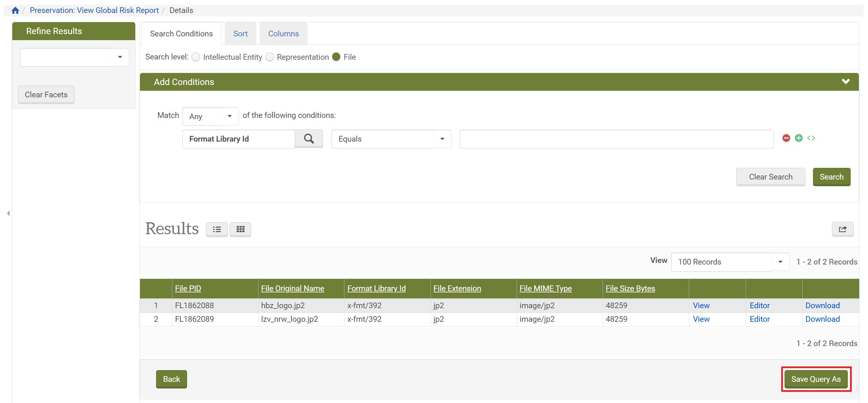Open the 100 Records view dropdown
This screenshot has height=403, width=868.
tap(730, 262)
